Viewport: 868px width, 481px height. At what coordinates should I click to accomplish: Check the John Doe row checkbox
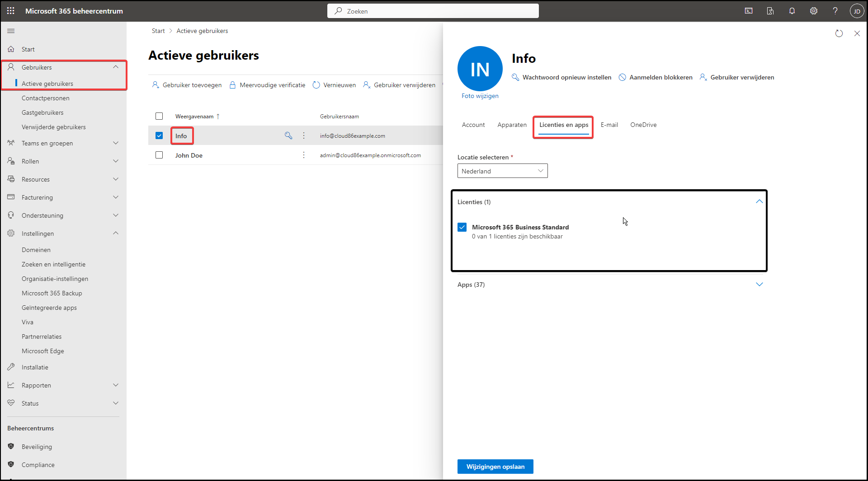159,155
